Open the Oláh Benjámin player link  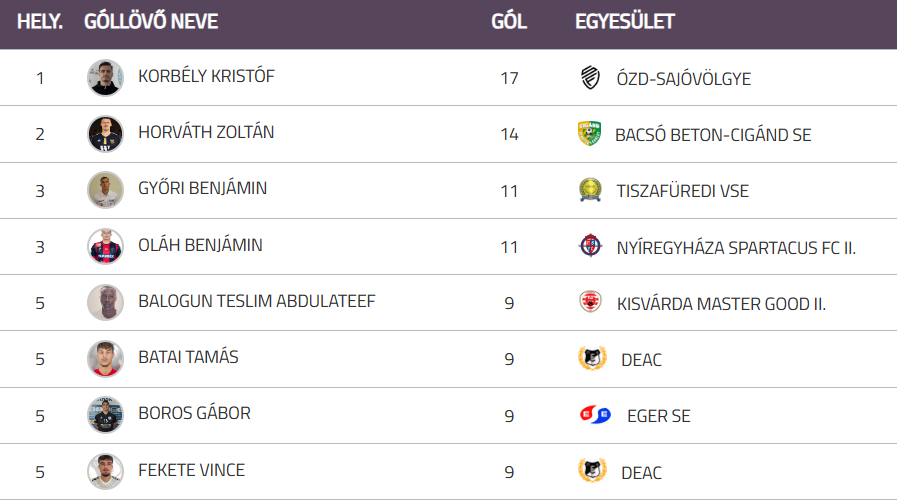(200, 244)
